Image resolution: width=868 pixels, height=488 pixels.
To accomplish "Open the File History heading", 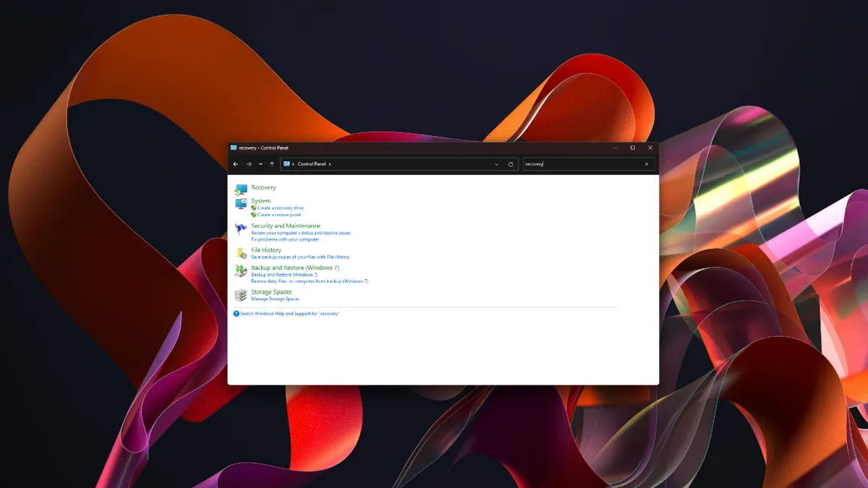I will coord(266,250).
